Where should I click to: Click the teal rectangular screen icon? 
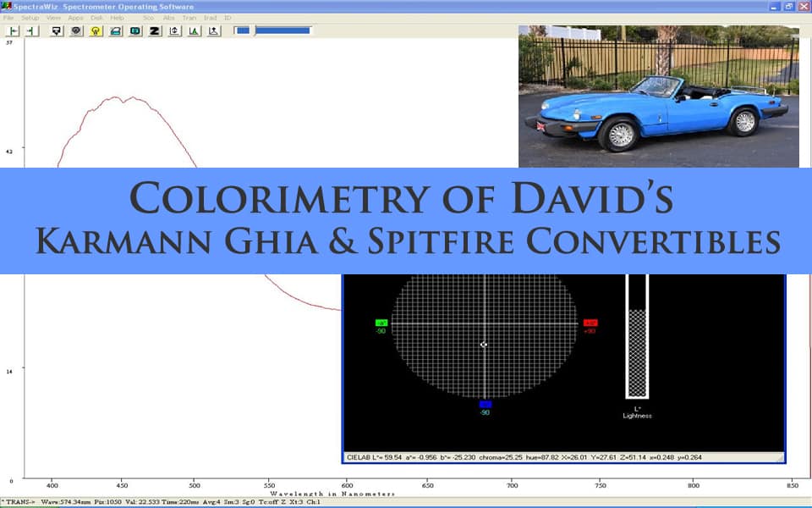coord(135,31)
